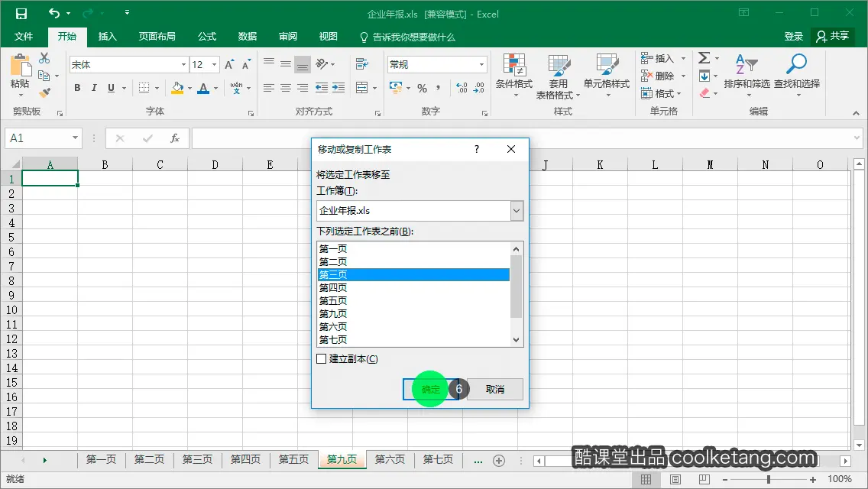The height and width of the screenshot is (489, 868).
Task: Click Increase Decimal icon
Action: pyautogui.click(x=462, y=88)
